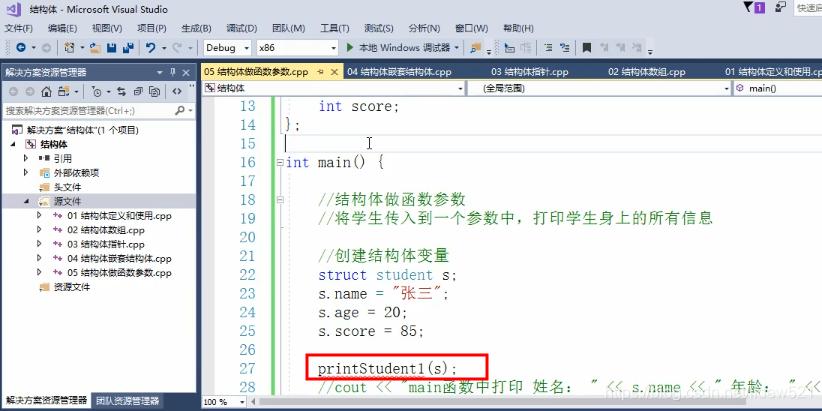Click the notifications flag icon in title bar

pos(754,7)
